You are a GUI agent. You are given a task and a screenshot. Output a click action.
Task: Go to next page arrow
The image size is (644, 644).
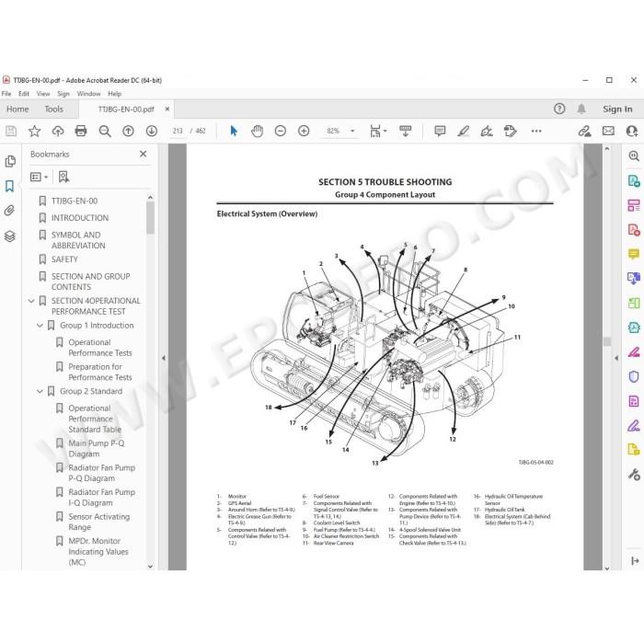(x=152, y=131)
